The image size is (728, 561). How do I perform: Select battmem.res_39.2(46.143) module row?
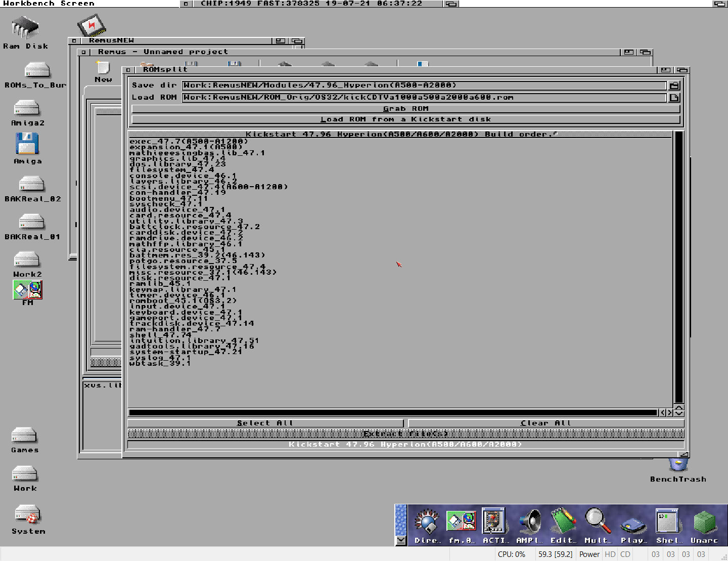[197, 255]
